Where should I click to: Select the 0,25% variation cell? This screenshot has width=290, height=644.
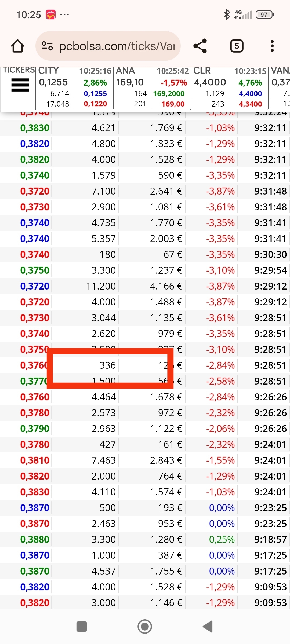click(x=222, y=540)
